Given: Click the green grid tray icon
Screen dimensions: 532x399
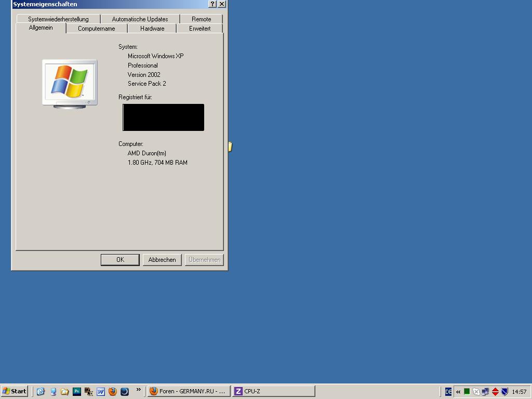Looking at the screenshot, I should click(x=467, y=392).
